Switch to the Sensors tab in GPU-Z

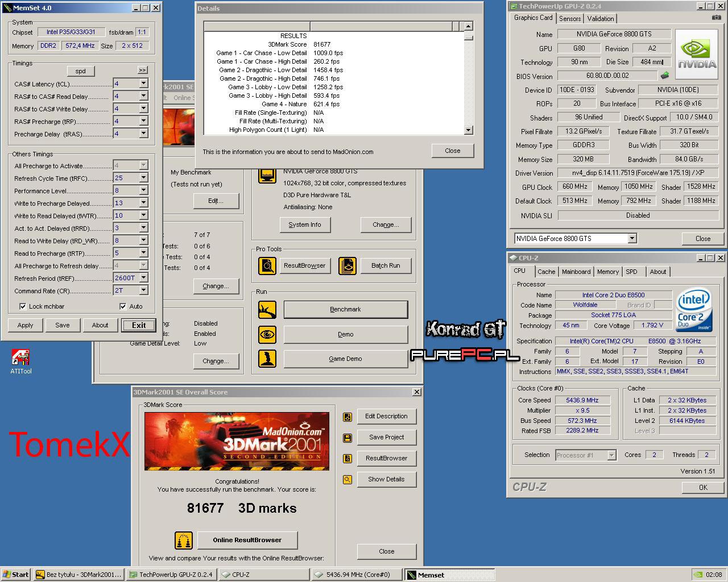click(570, 19)
